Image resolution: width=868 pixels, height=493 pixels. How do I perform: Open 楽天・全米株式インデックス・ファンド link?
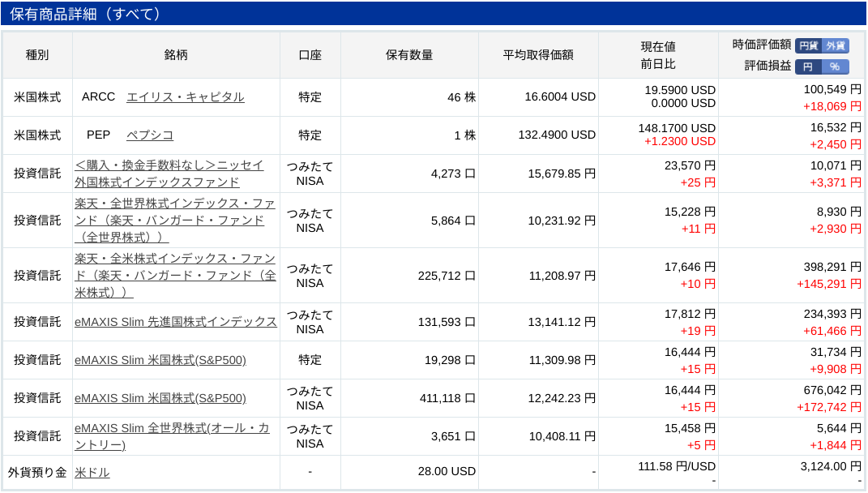click(176, 276)
